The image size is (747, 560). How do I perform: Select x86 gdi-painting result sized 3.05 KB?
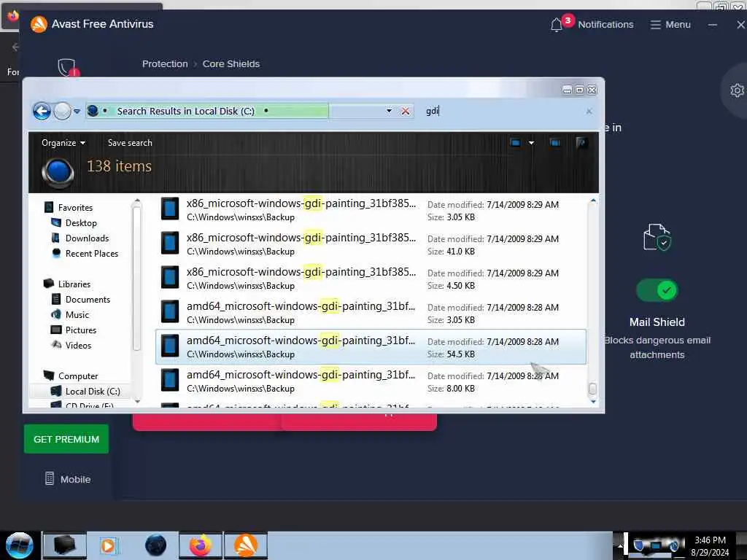click(371, 210)
